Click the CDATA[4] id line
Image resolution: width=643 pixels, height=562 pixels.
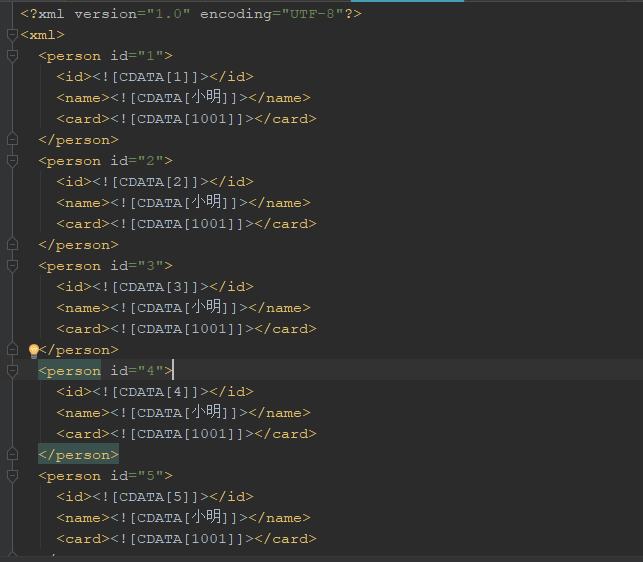155,392
